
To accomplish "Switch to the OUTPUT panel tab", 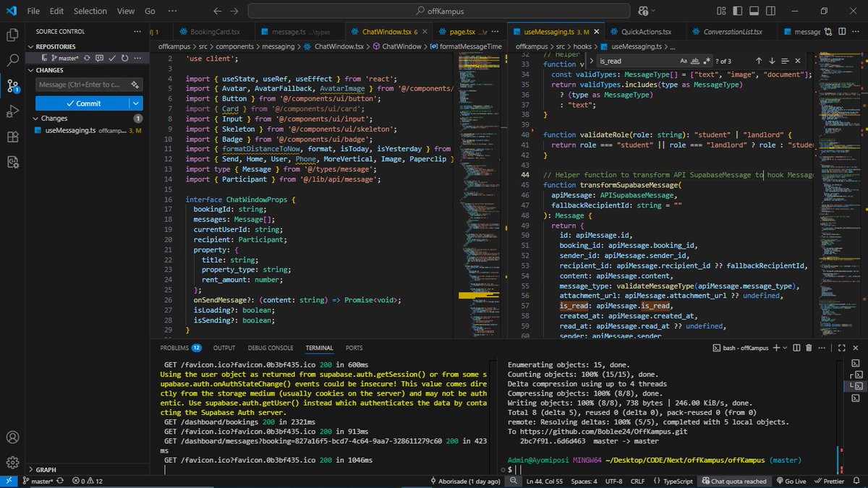I will [224, 348].
